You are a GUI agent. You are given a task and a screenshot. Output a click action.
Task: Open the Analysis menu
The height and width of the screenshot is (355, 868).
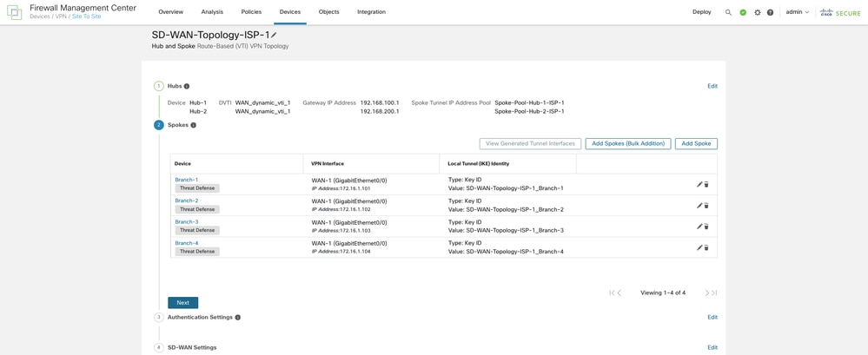point(213,12)
